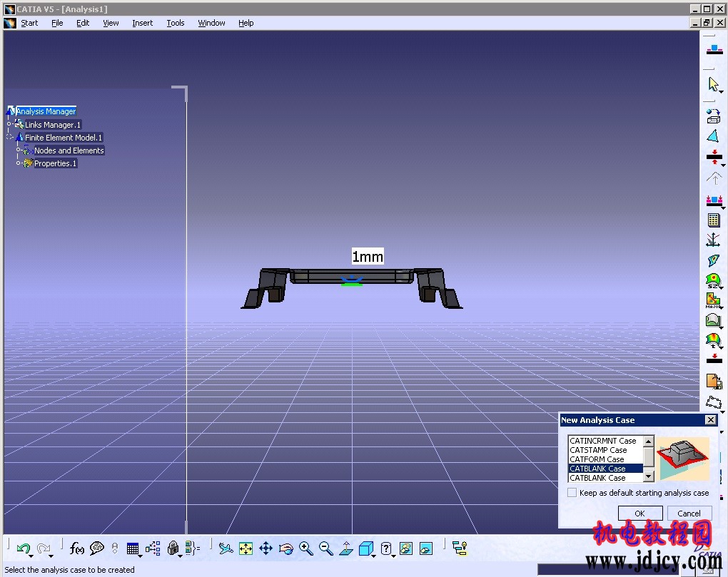Open the SZ stress results dropdown
This screenshot has width=728, height=577.
point(722,288)
